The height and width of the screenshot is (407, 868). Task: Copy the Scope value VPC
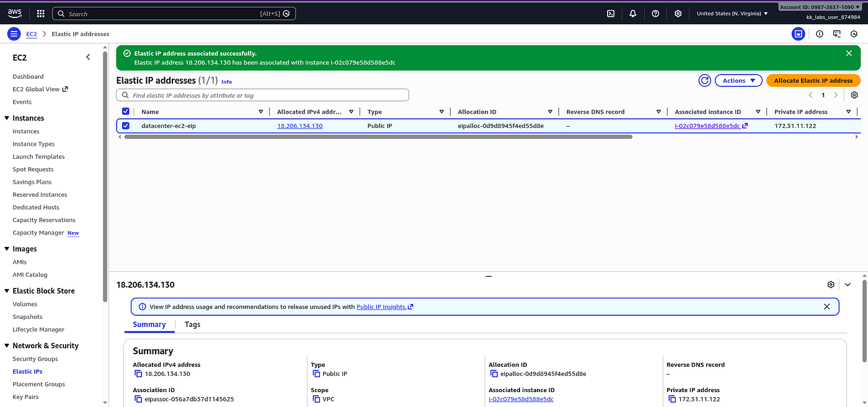click(x=316, y=399)
